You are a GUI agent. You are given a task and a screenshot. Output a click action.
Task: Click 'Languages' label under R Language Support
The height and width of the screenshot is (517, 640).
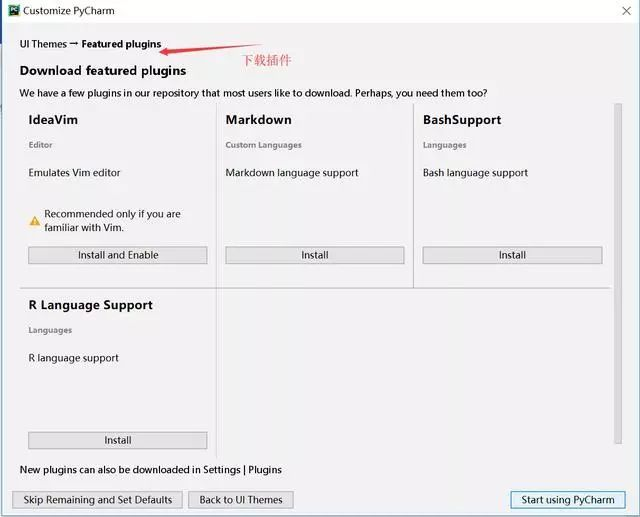click(50, 331)
